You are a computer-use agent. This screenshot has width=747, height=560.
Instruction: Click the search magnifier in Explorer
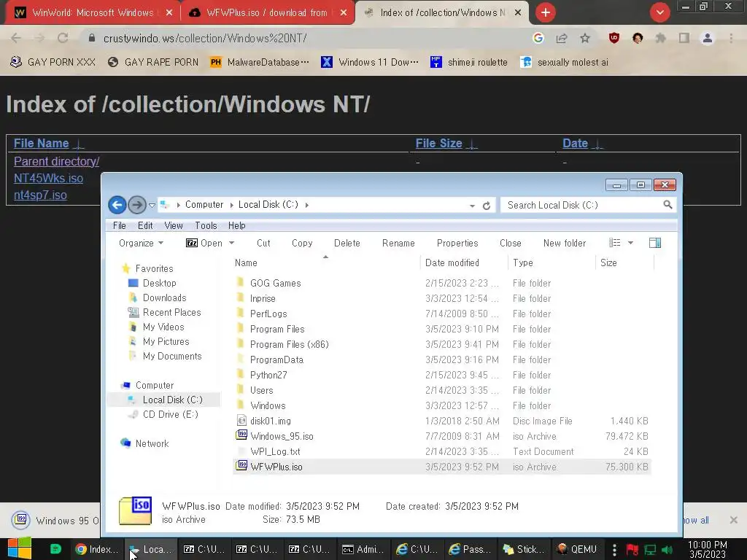(x=667, y=205)
